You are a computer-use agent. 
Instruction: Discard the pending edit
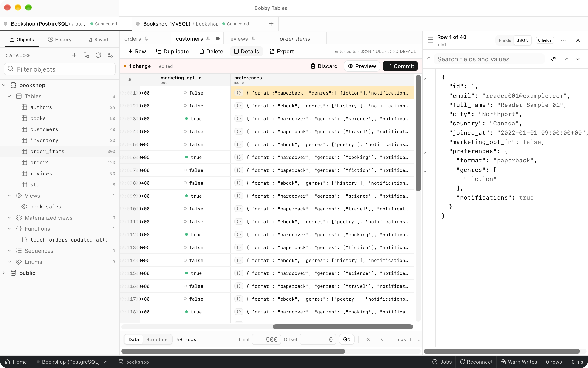[324, 66]
